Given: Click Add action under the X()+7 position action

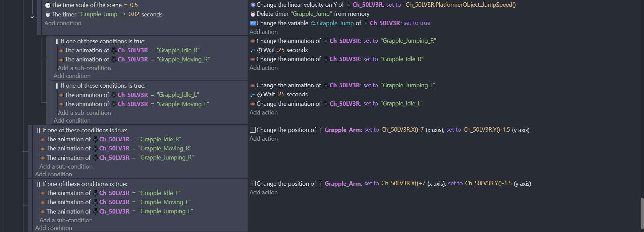Looking at the screenshot, I should [x=263, y=192].
